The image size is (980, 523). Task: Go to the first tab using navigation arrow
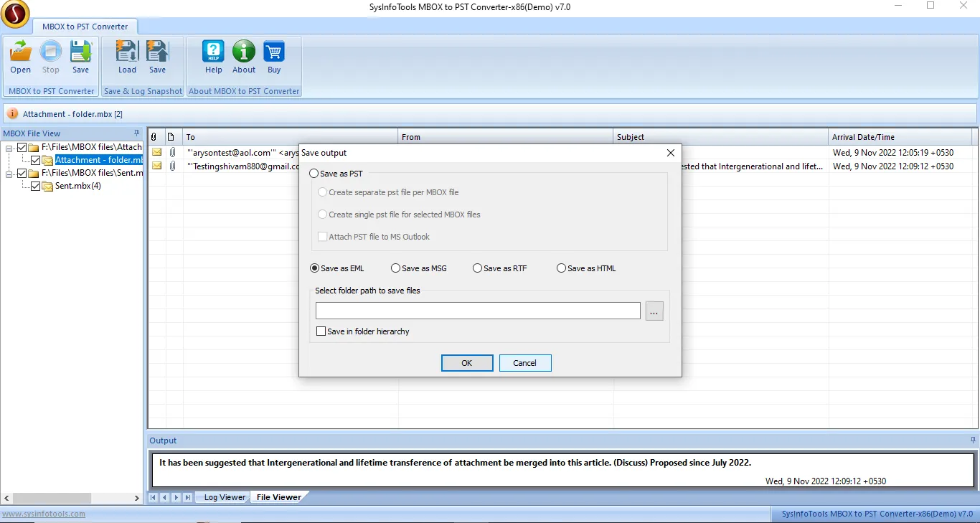coord(154,497)
